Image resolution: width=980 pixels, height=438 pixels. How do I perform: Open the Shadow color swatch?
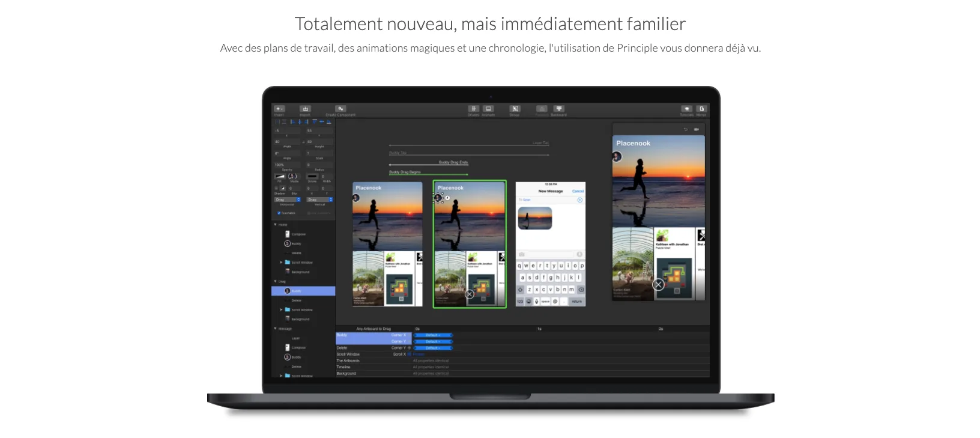pyautogui.click(x=283, y=188)
